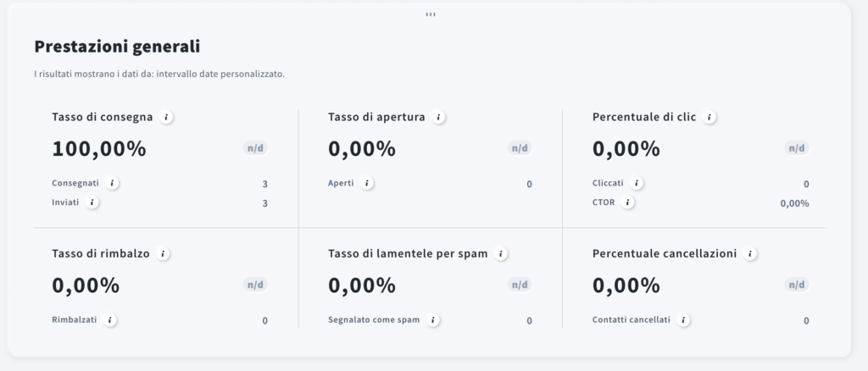Click the n/d badge under Tasso di rimbalzo
The height and width of the screenshot is (371, 868).
[x=256, y=285]
